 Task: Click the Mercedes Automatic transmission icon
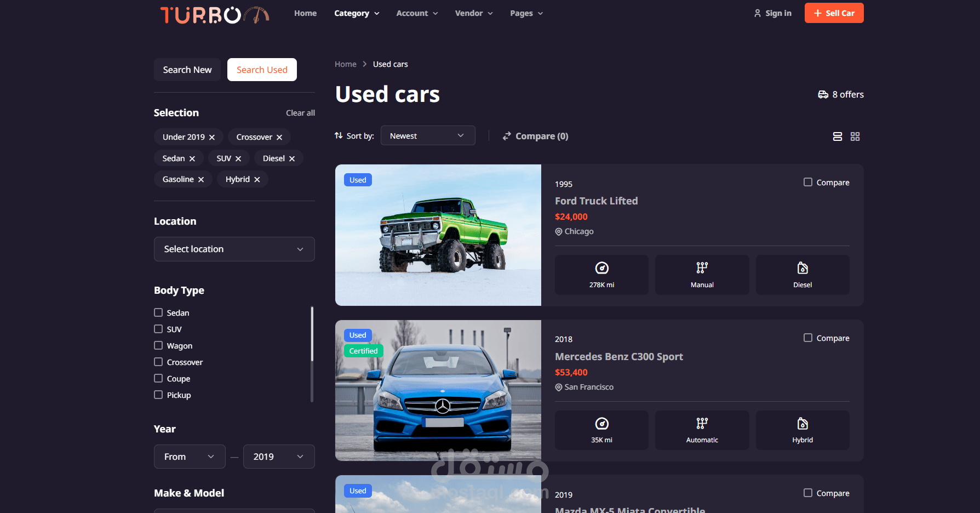pos(702,424)
